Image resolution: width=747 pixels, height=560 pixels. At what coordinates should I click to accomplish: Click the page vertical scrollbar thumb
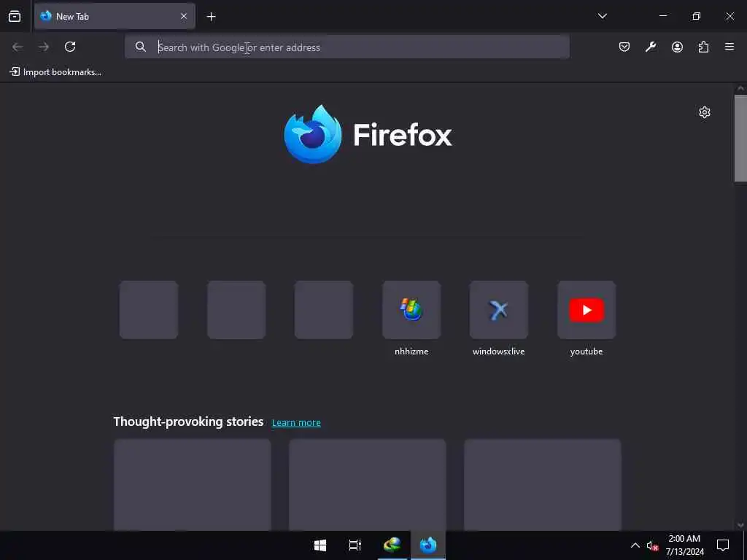(x=740, y=138)
